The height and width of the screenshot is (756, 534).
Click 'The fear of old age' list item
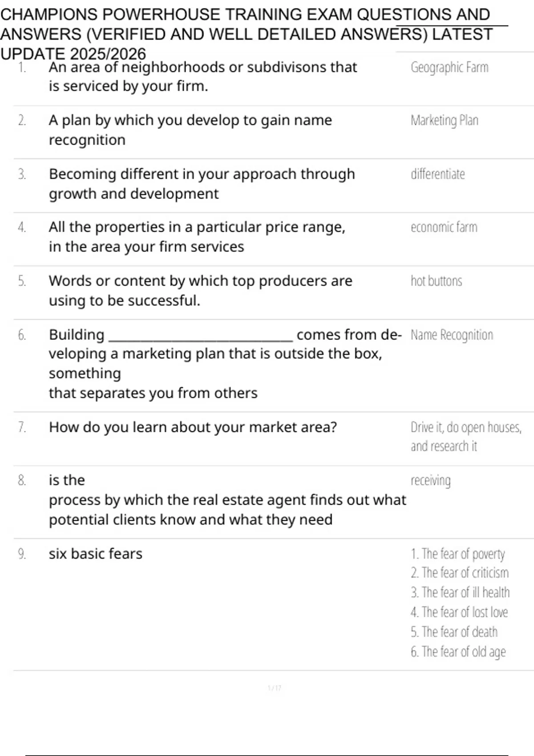(x=458, y=652)
